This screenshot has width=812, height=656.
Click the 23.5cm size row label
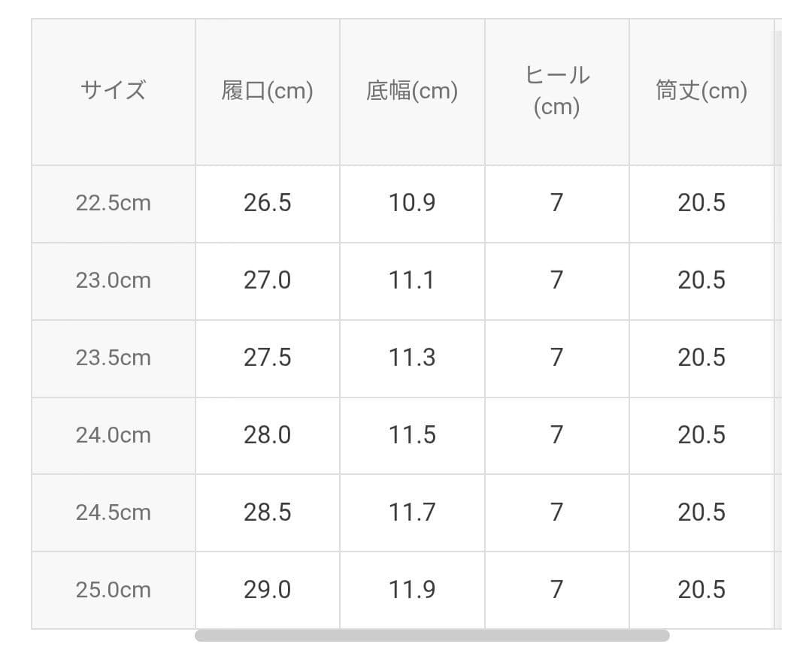tap(114, 358)
